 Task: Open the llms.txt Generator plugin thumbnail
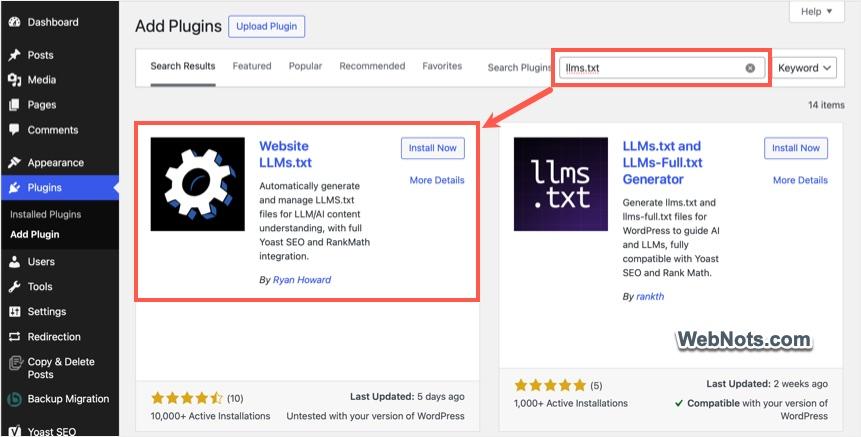click(561, 184)
